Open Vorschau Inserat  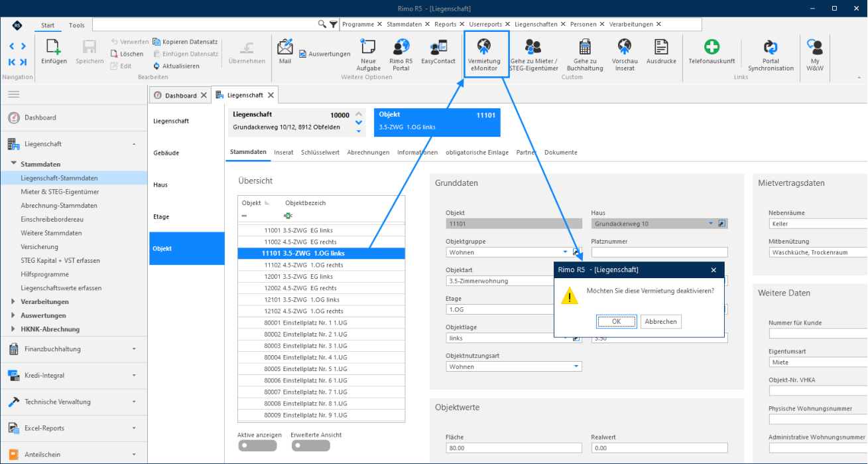tap(625, 54)
